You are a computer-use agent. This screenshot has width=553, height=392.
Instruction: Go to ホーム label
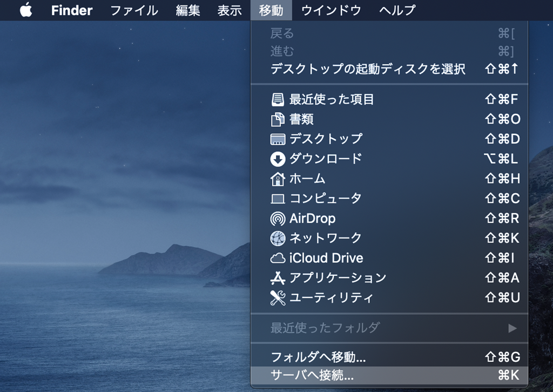[307, 179]
